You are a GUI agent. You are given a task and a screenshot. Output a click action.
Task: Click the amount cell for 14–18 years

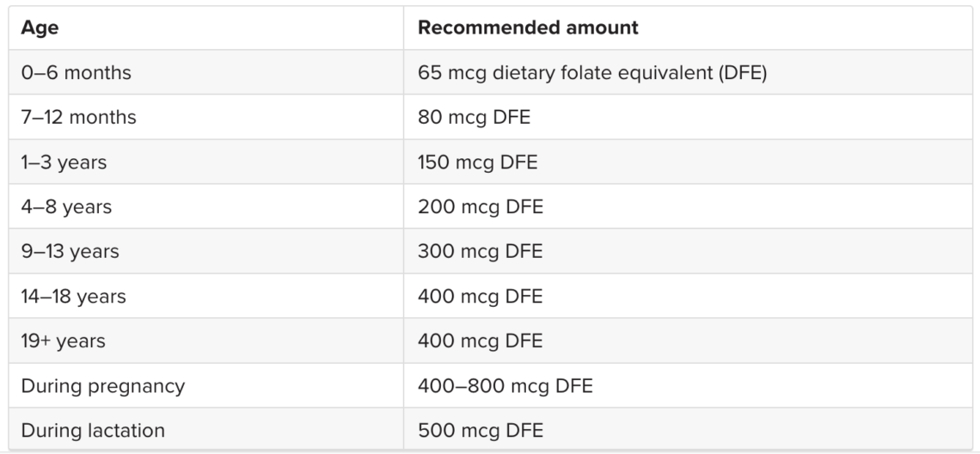click(x=481, y=296)
